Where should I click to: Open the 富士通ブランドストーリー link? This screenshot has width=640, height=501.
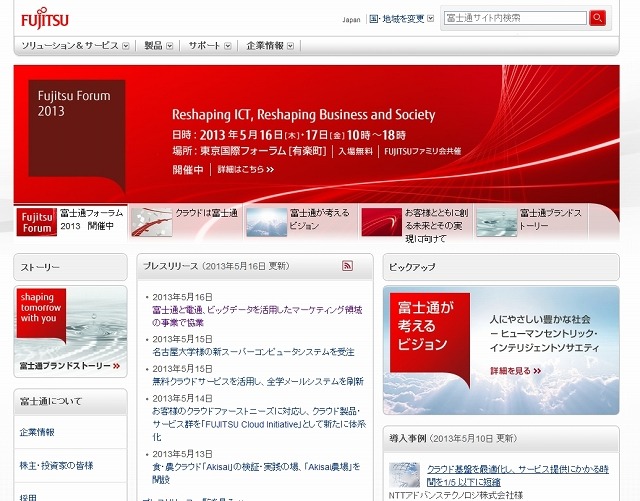click(70, 366)
